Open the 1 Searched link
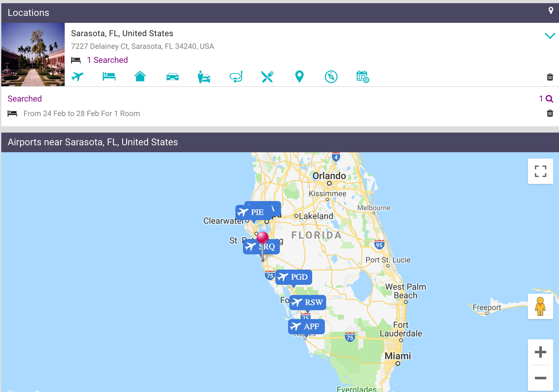 pos(107,60)
